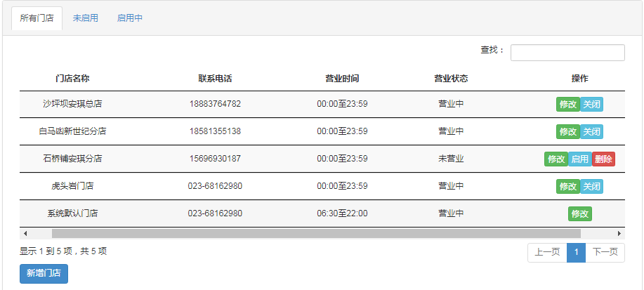Go to 上一页 previous page
The width and height of the screenshot is (644, 290).
pyautogui.click(x=547, y=253)
